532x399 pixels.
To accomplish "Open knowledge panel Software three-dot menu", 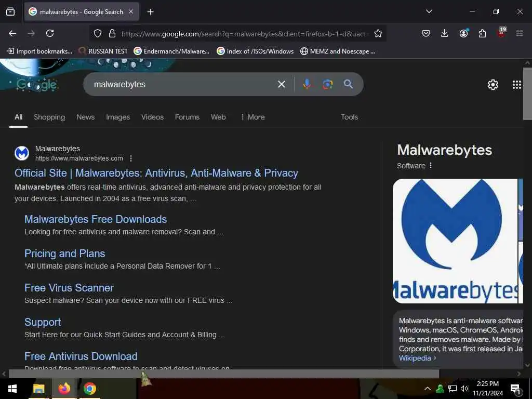I will [431, 166].
